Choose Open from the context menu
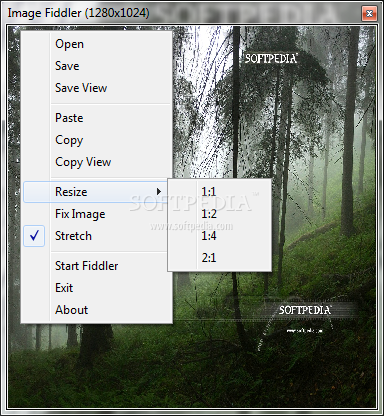The height and width of the screenshot is (416, 384). (97, 44)
